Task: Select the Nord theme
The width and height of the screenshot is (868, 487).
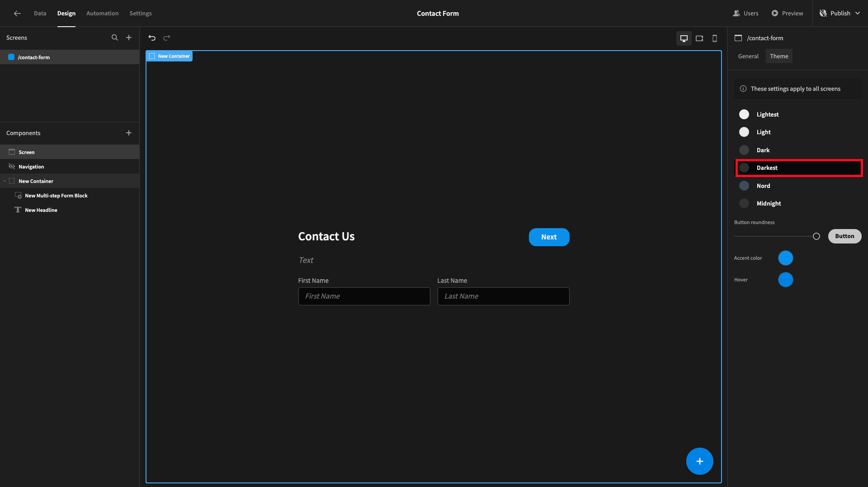Action: coord(798,186)
